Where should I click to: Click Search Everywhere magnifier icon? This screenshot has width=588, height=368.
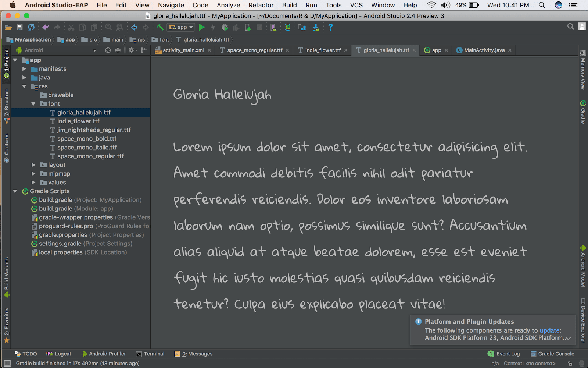tap(570, 26)
